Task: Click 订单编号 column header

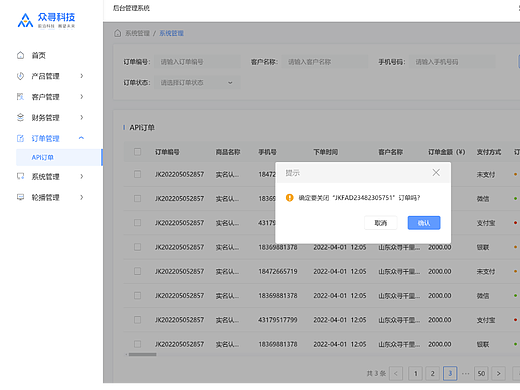Action: (x=167, y=152)
